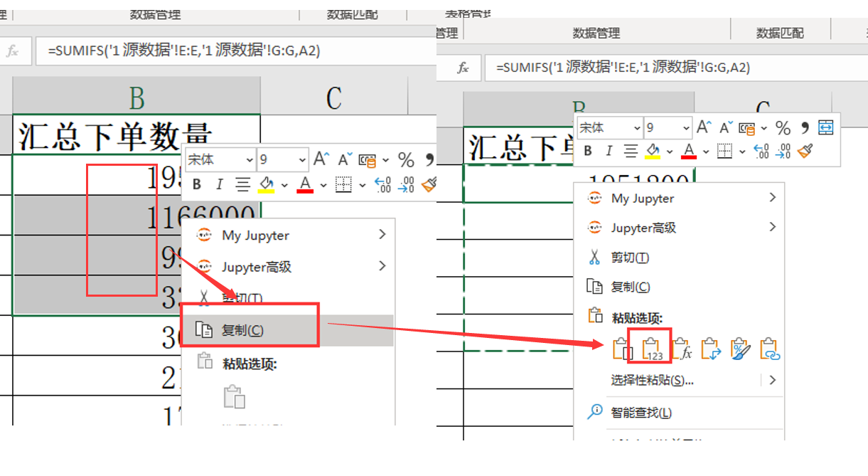
Task: Apply yellow fill color in right toolbar
Action: tap(653, 151)
